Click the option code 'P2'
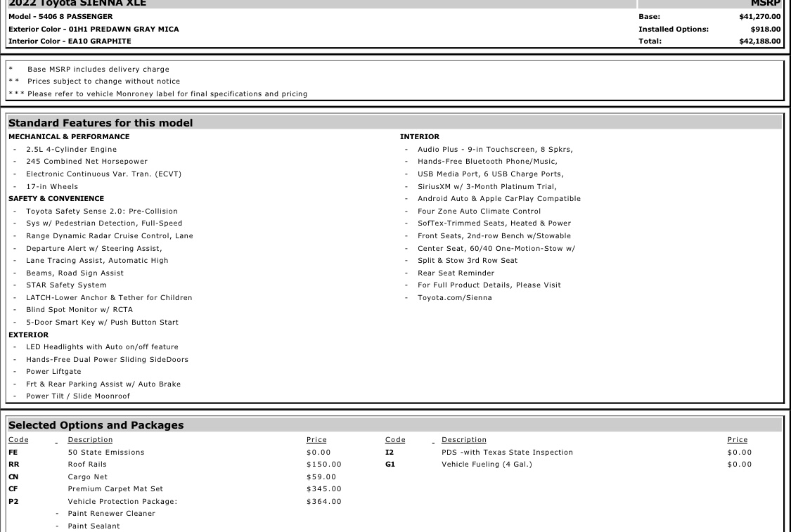 point(13,502)
